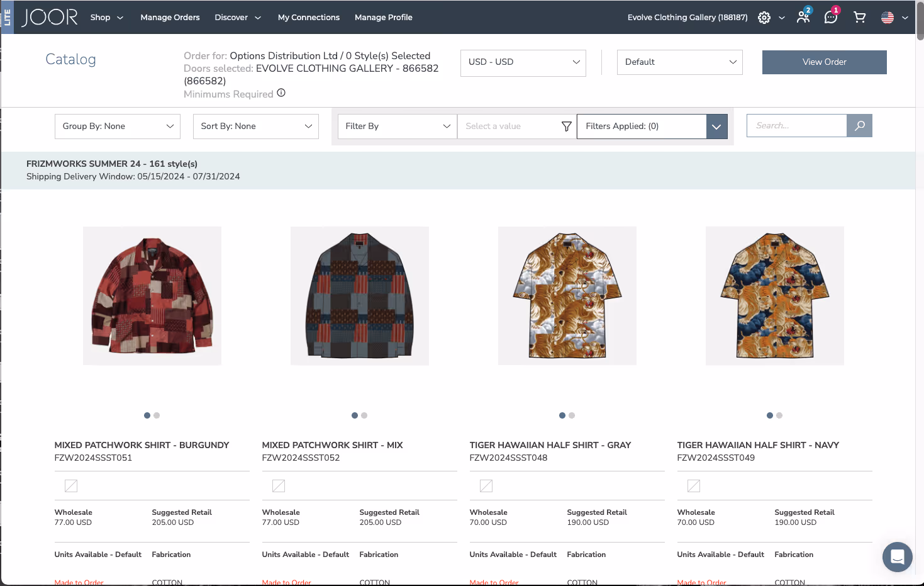
Task: Click the View Order button
Action: click(x=825, y=62)
